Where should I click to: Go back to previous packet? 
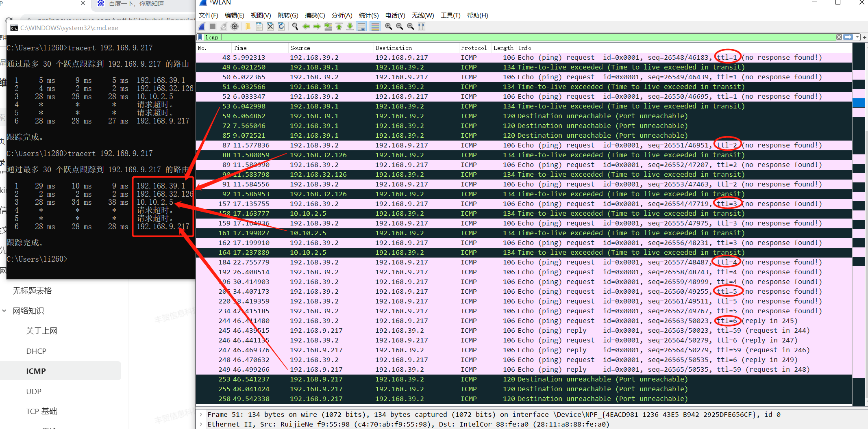[x=306, y=27]
